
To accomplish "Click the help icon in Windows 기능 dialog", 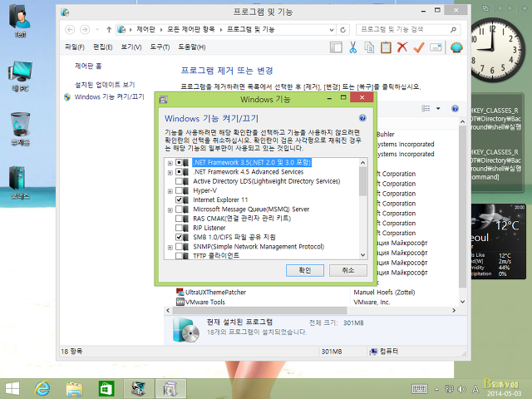I will (x=362, y=118).
